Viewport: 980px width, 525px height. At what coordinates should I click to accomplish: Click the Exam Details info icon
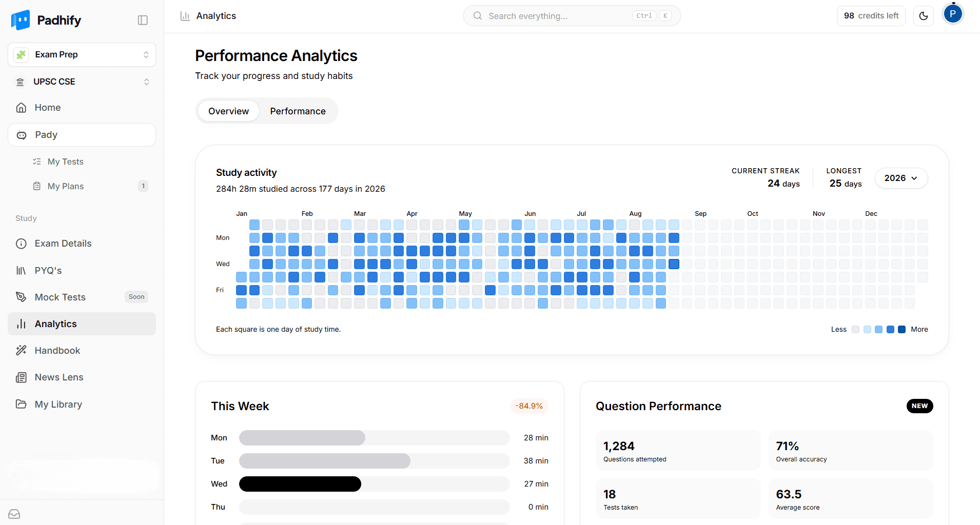[21, 244]
